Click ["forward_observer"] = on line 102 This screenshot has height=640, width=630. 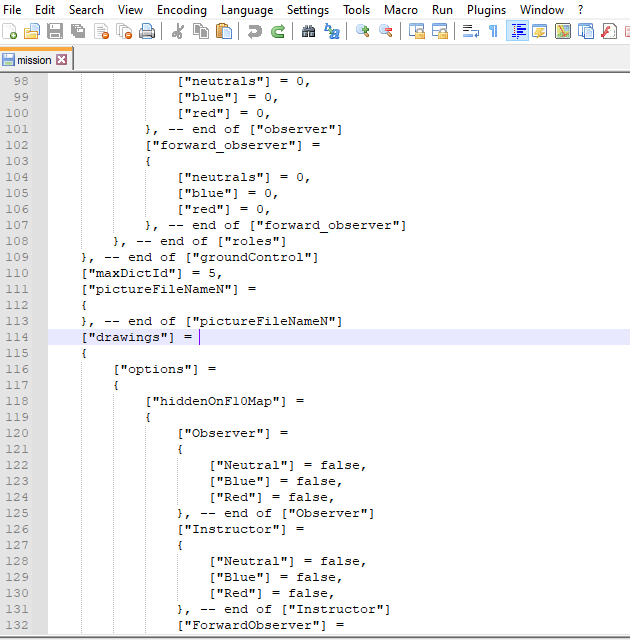[x=233, y=145]
